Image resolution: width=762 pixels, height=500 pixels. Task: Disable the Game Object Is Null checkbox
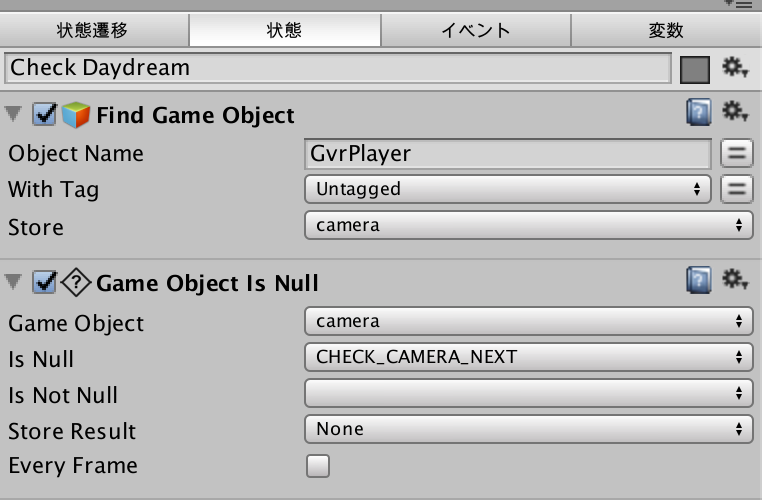[44, 283]
